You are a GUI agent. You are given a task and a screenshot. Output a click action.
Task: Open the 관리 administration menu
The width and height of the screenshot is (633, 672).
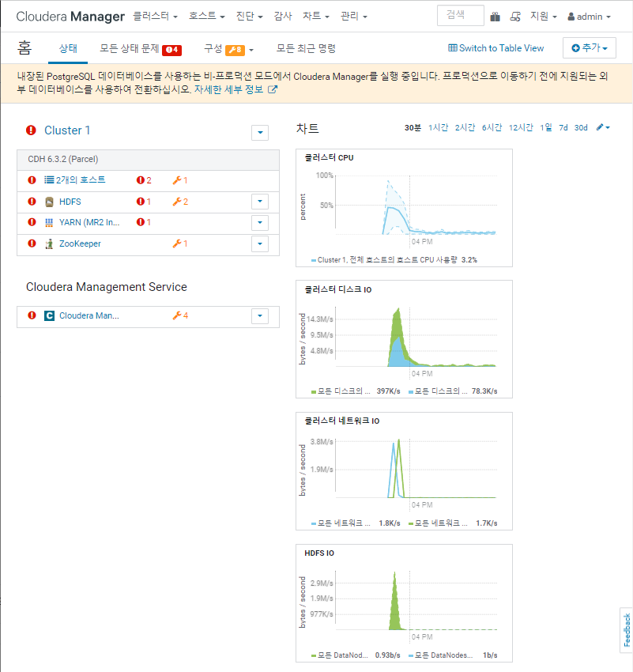pyautogui.click(x=354, y=17)
